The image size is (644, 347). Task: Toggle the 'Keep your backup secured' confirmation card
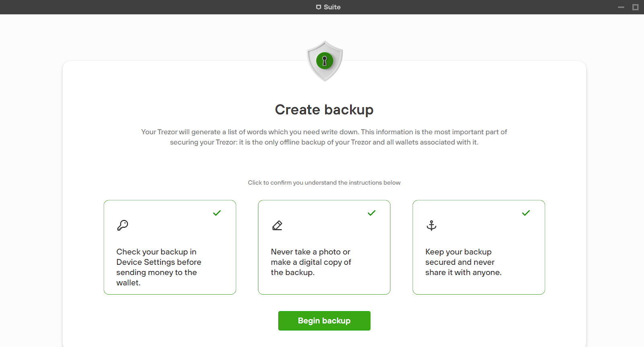pos(479,247)
